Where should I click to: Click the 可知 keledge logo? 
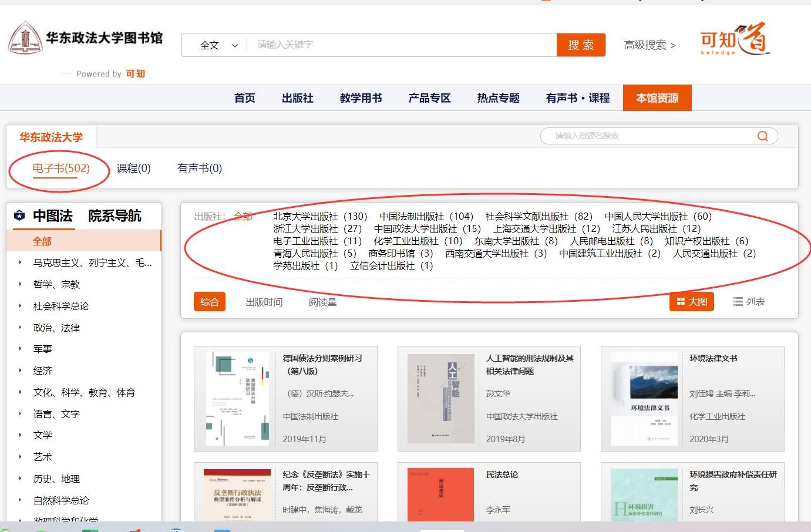pos(735,39)
